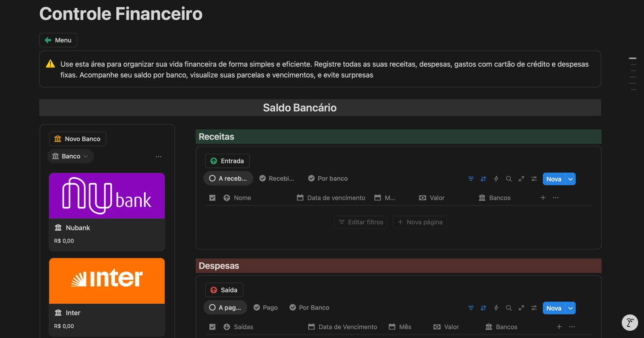The image size is (644, 338).
Task: Click the Despesas heading
Action: point(219,266)
